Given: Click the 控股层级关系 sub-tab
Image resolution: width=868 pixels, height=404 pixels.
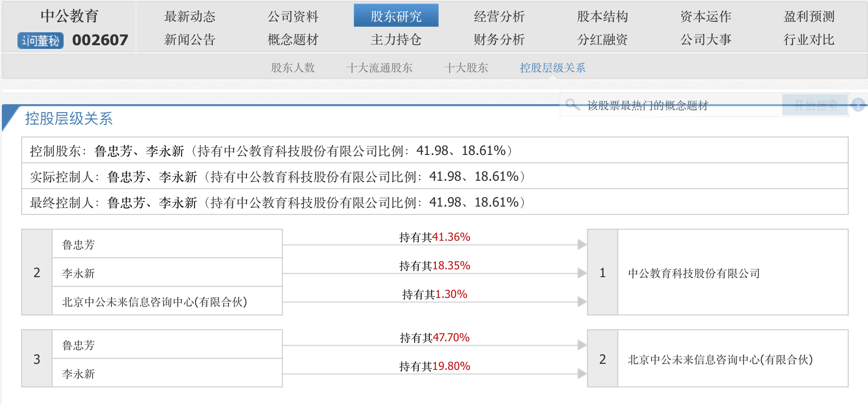Looking at the screenshot, I should point(552,68).
